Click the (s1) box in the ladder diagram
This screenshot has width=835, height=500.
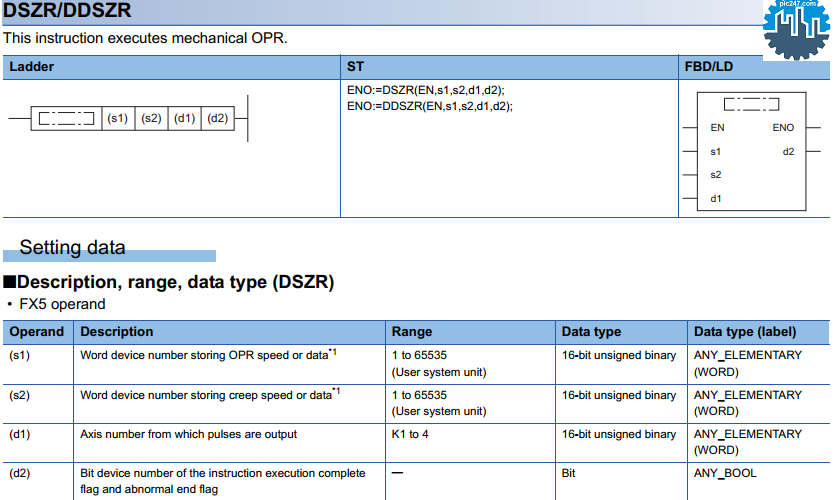point(118,118)
